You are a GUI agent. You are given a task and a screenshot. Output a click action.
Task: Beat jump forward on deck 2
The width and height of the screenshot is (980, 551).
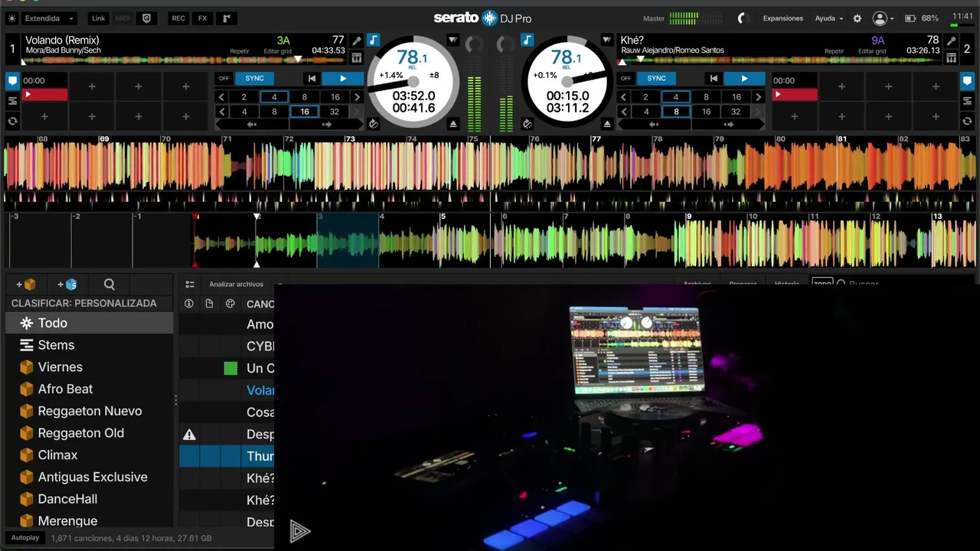pos(729,124)
